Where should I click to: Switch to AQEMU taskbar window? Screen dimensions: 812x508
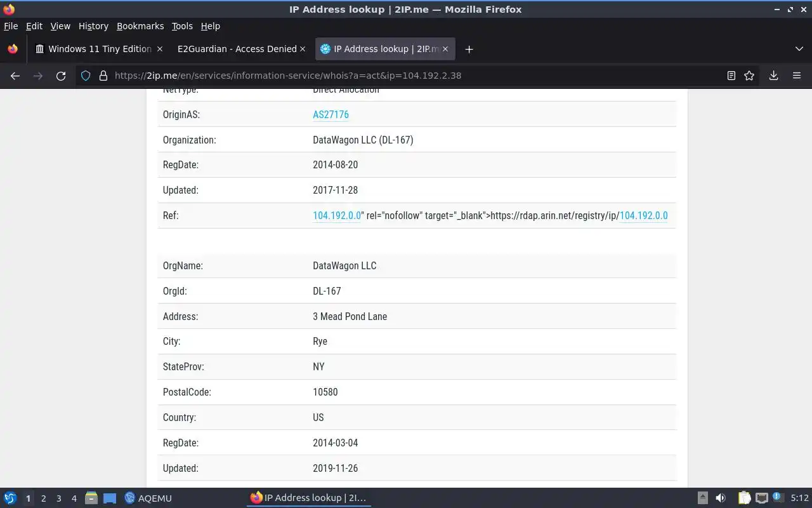148,498
